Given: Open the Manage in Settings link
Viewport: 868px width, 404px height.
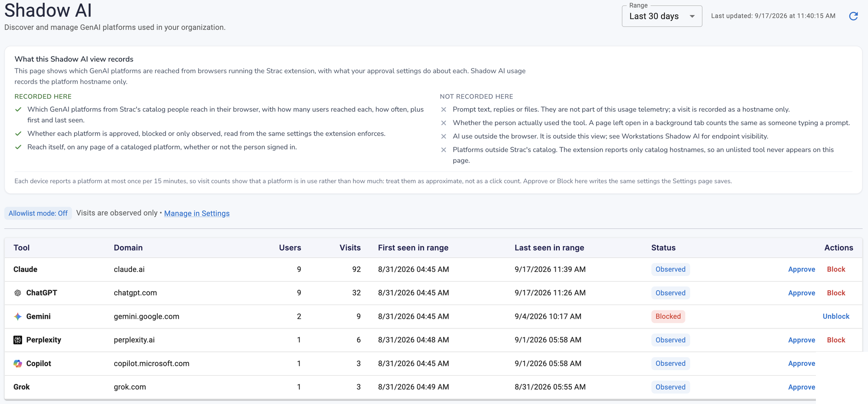Looking at the screenshot, I should click(x=197, y=213).
